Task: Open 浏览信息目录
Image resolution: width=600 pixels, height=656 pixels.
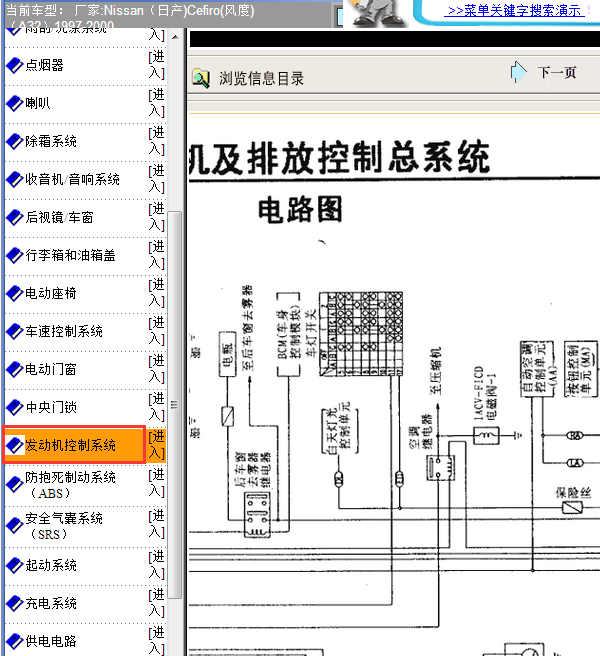Action: [x=262, y=79]
